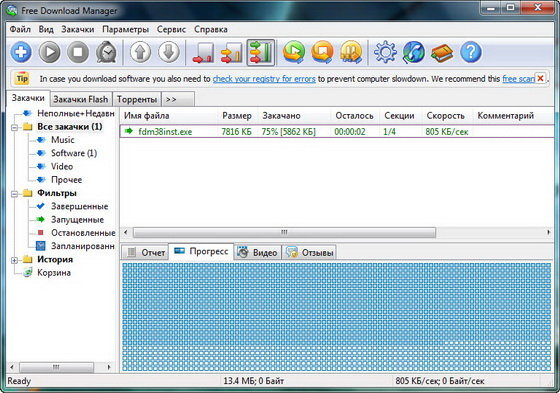Follow the 'free scan' link
Image resolution: width=560 pixels, height=393 pixels.
tap(519, 79)
